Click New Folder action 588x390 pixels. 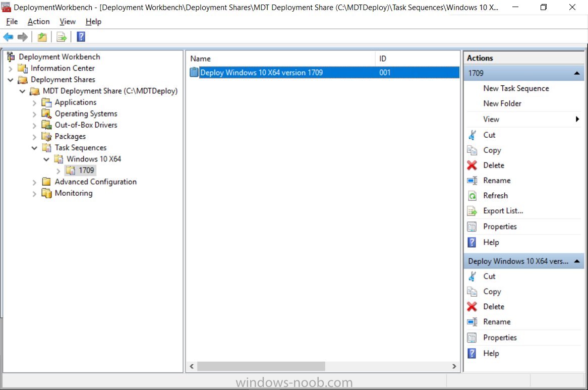point(502,103)
